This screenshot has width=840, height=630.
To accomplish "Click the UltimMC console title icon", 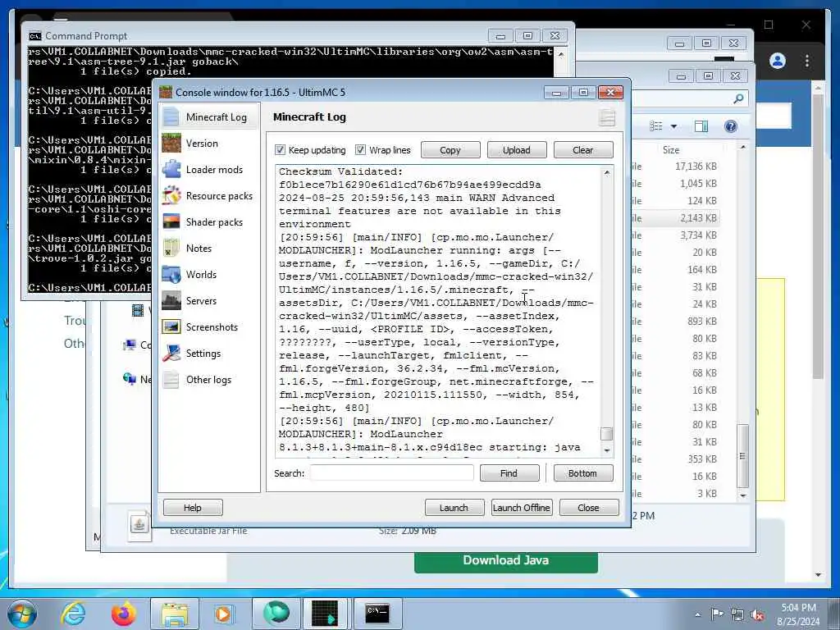I will click(x=166, y=92).
